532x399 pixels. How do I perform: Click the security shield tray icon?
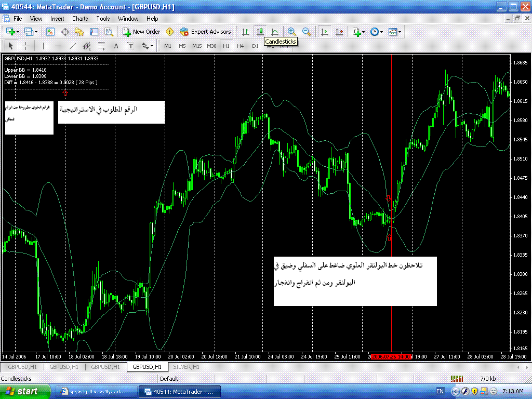coord(474,392)
